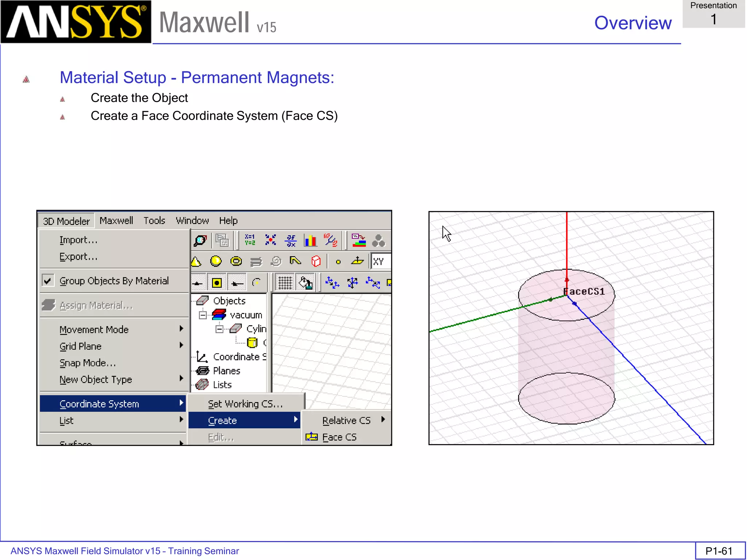Image resolution: width=747 pixels, height=560 pixels.
Task: Collapse the vacuum tree node
Action: pos(203,315)
